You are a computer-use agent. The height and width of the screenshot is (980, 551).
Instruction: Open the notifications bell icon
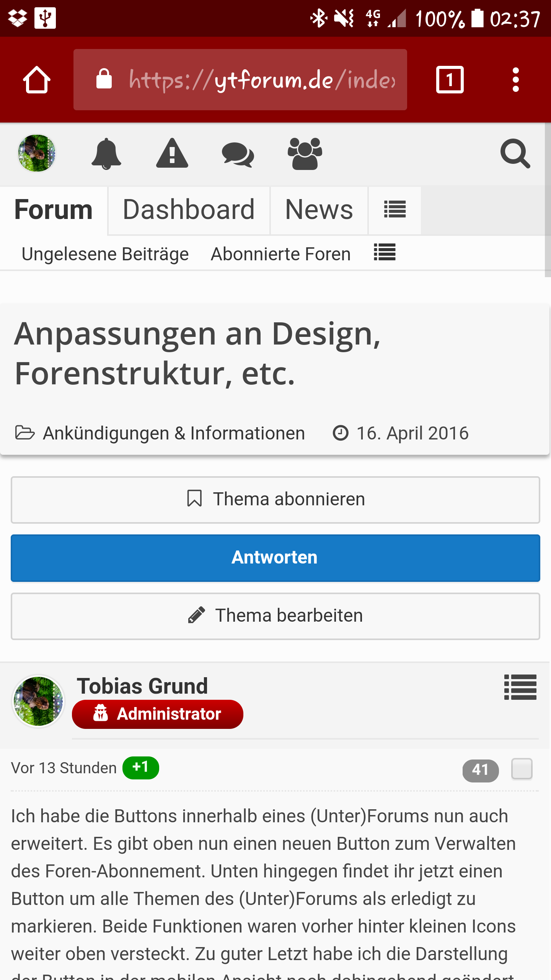[x=106, y=154]
